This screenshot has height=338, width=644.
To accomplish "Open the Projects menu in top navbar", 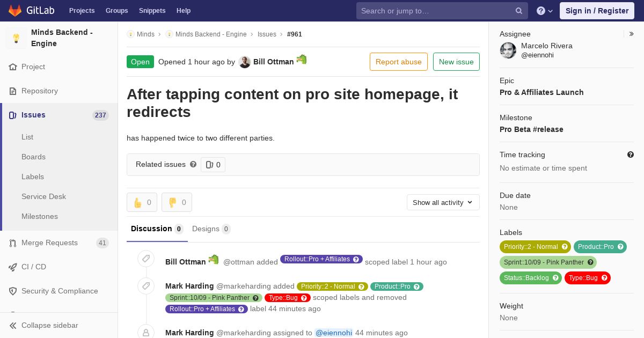I will (x=82, y=11).
